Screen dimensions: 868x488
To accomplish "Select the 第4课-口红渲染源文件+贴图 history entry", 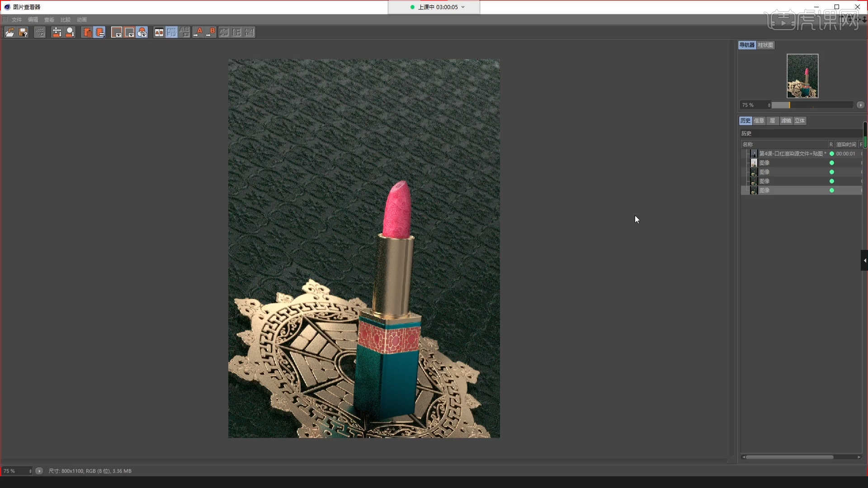I will pyautogui.click(x=793, y=154).
